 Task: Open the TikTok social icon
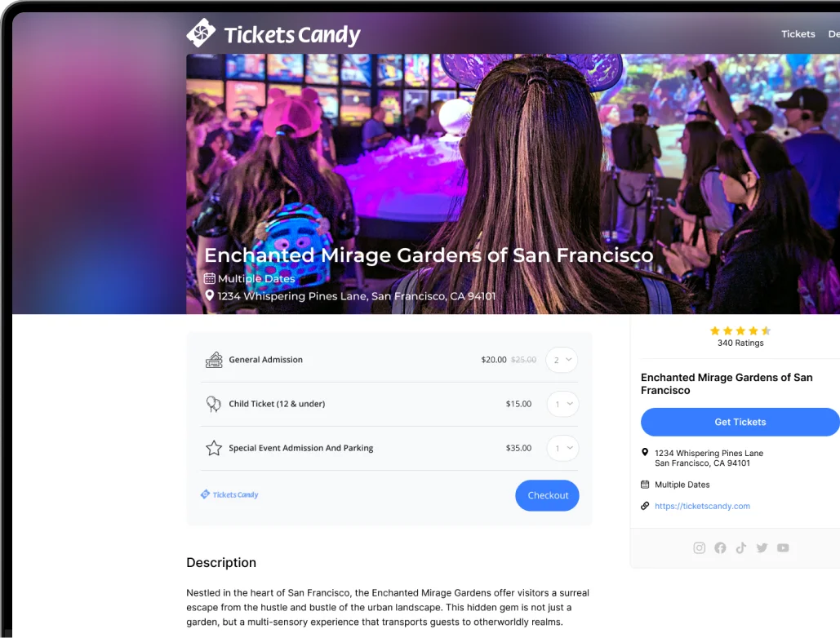(x=741, y=547)
